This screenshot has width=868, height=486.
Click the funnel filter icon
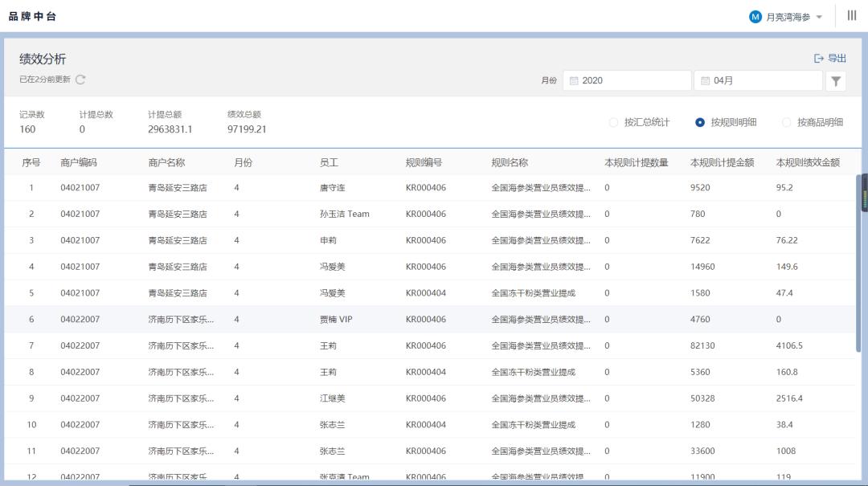click(x=836, y=81)
